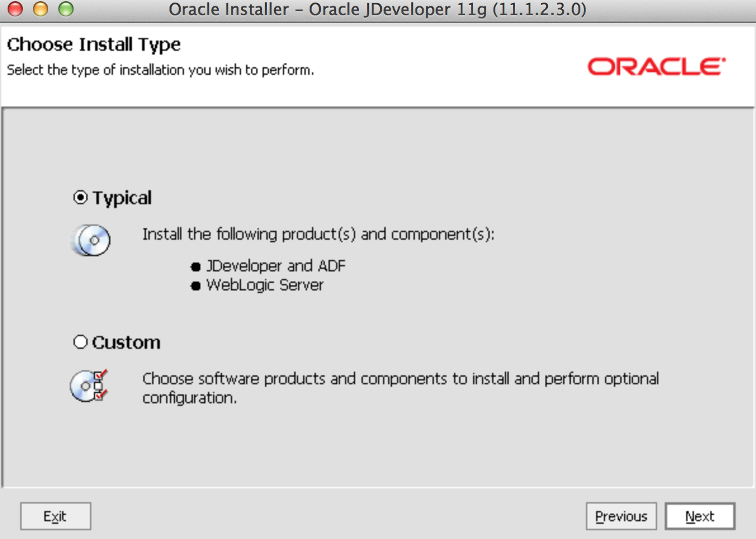Screen dimensions: 756x539
Task: Click the 'Select the type of installation' subtitle
Action: tap(160, 70)
